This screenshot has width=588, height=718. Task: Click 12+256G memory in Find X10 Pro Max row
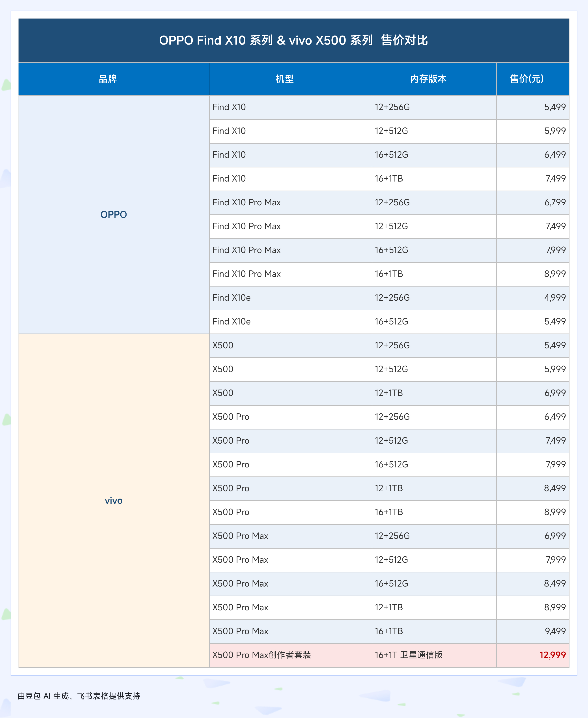(434, 203)
